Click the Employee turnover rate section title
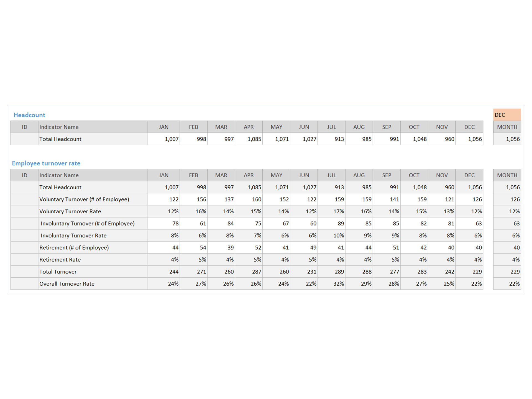532x399 pixels. pyautogui.click(x=46, y=163)
